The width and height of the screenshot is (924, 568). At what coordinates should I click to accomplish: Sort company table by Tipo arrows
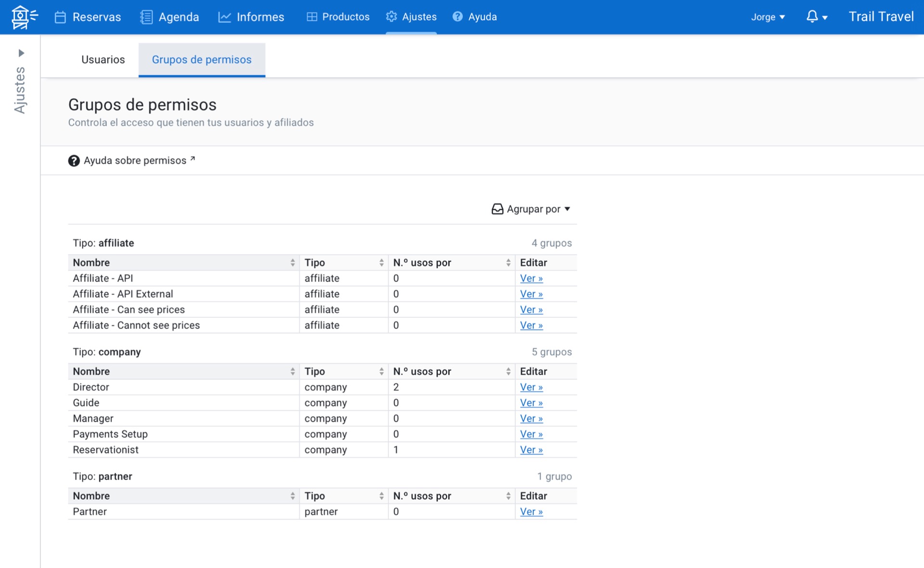click(381, 371)
